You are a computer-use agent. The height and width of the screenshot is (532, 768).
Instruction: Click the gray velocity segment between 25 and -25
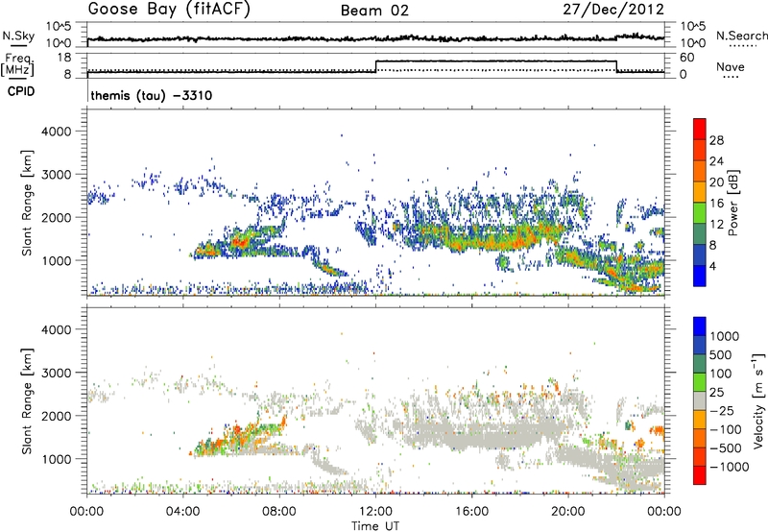(x=700, y=400)
